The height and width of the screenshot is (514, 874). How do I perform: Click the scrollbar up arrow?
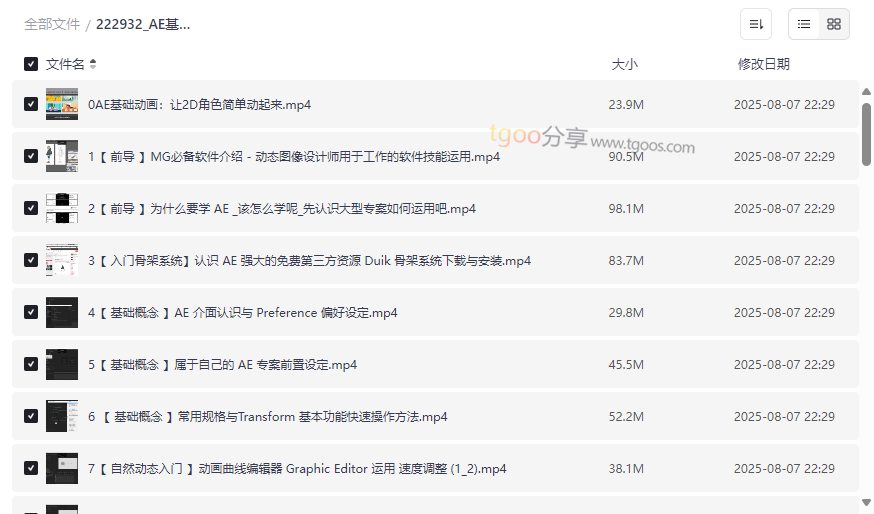(866, 92)
